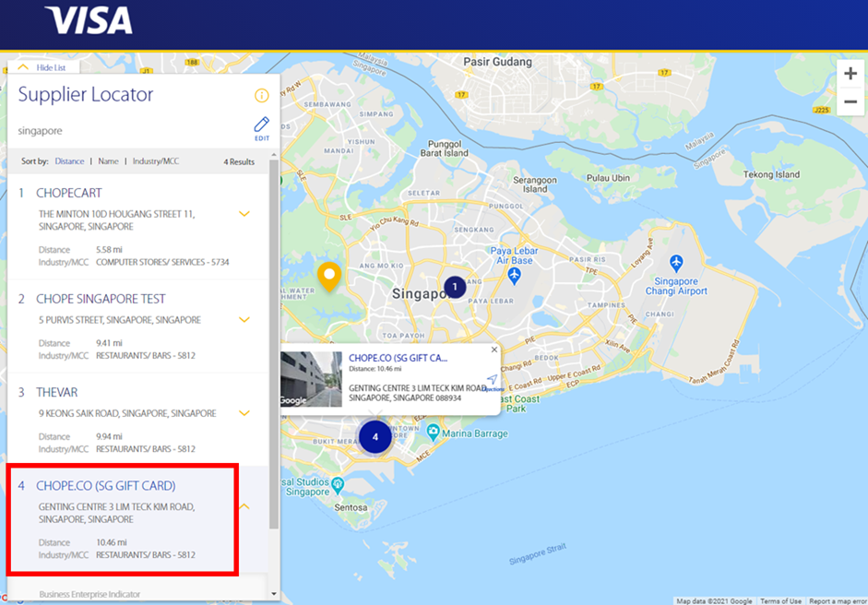This screenshot has width=868, height=605.
Task: Sort results by Industry/MCC
Action: [156, 161]
